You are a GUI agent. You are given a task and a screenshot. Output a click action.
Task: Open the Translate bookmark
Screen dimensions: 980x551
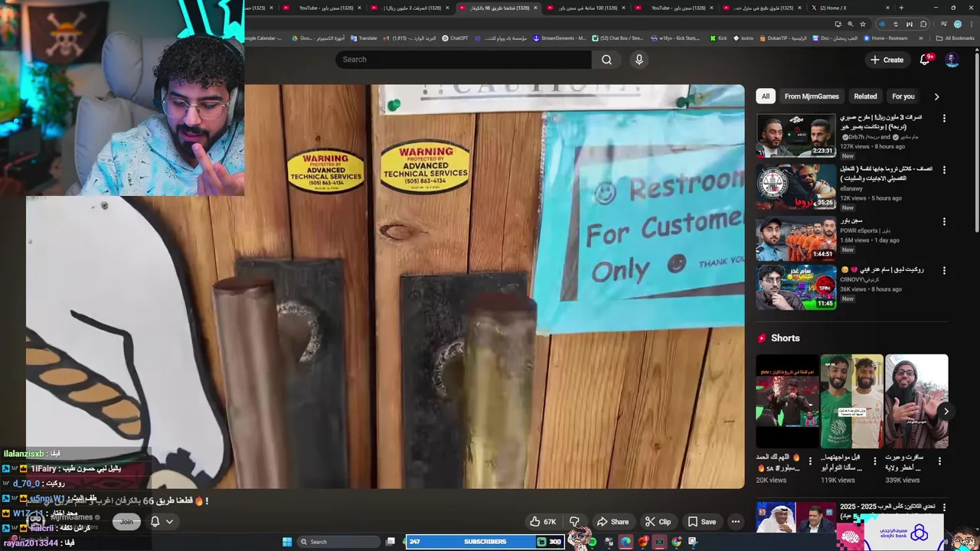(364, 37)
